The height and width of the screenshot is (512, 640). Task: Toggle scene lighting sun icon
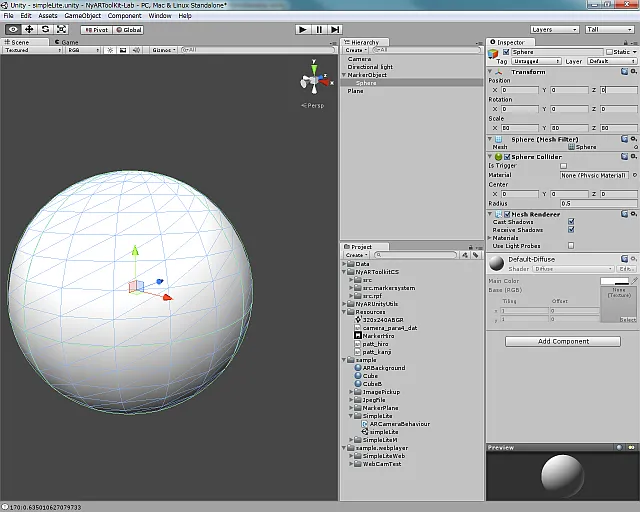(110, 50)
